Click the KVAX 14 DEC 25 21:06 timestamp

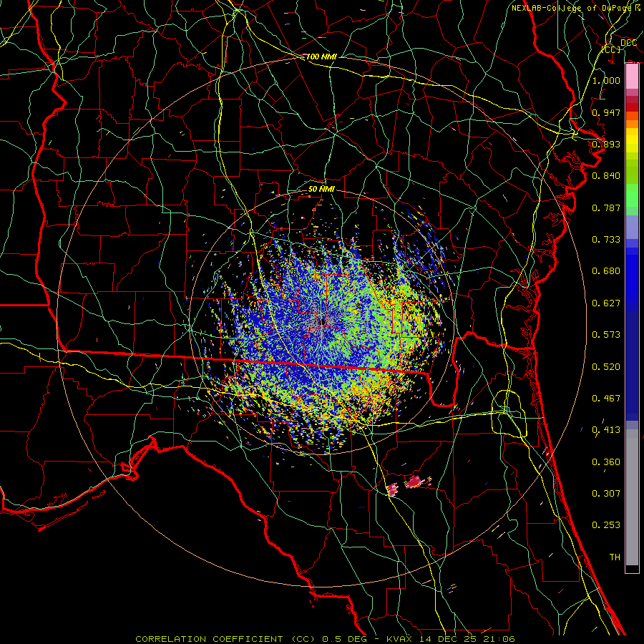(x=451, y=639)
